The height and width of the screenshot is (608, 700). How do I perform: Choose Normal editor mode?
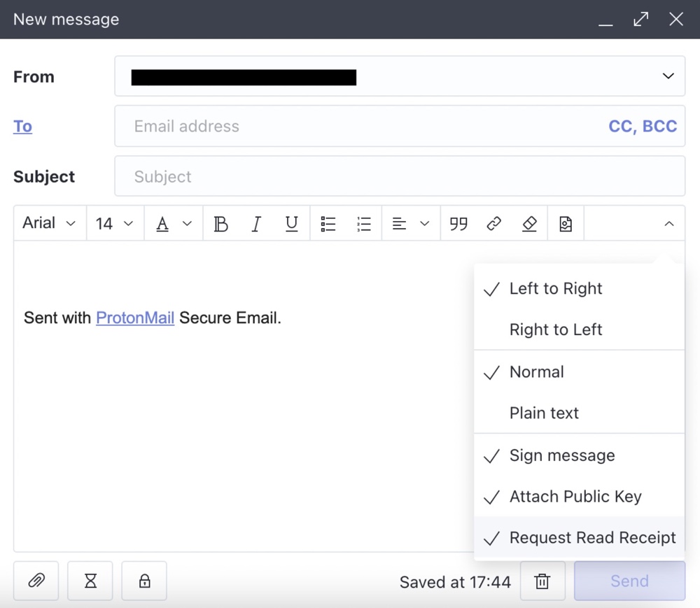pos(579,372)
